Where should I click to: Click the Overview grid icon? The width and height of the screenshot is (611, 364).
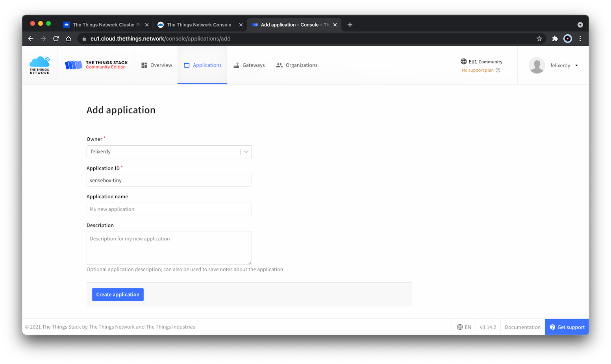tap(144, 65)
